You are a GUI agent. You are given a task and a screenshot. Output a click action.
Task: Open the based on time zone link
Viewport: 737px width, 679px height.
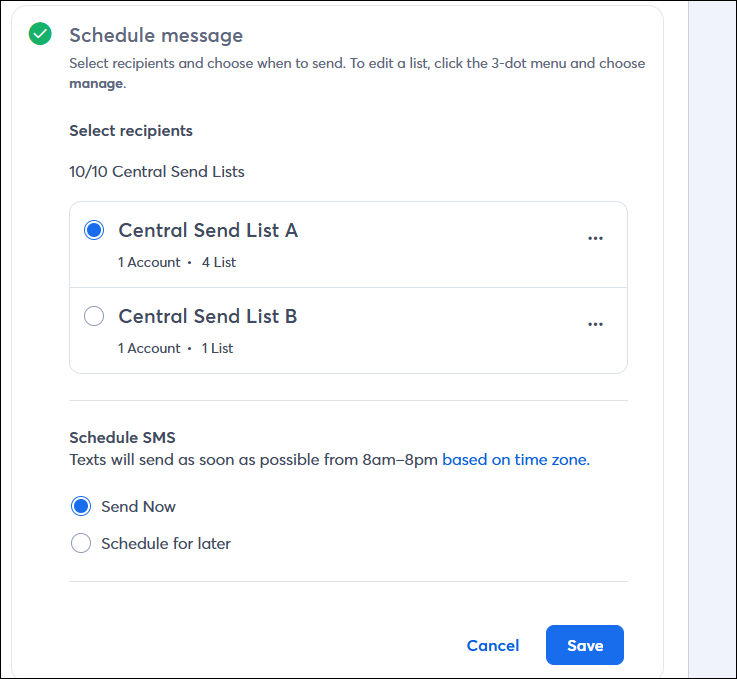[x=516, y=460]
